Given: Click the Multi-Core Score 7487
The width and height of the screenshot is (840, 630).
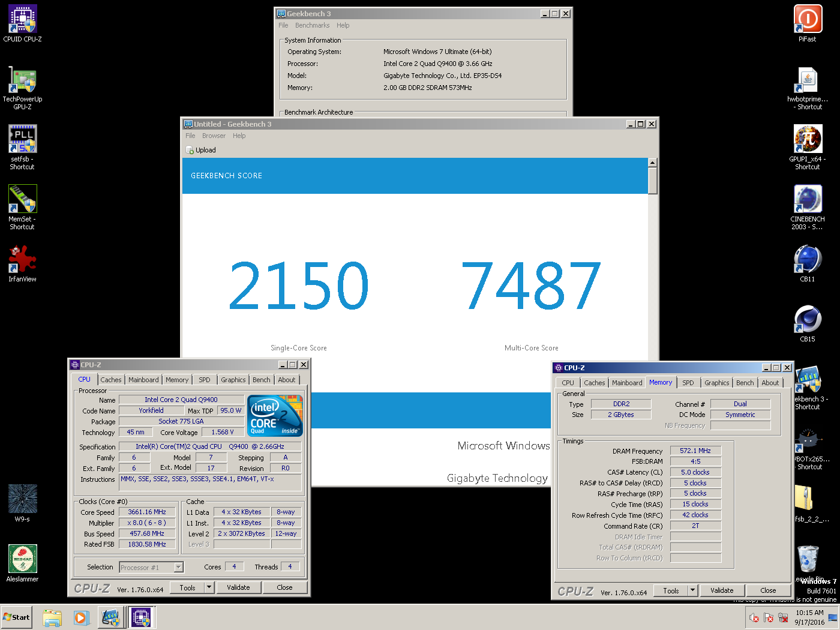Looking at the screenshot, I should pyautogui.click(x=531, y=286).
